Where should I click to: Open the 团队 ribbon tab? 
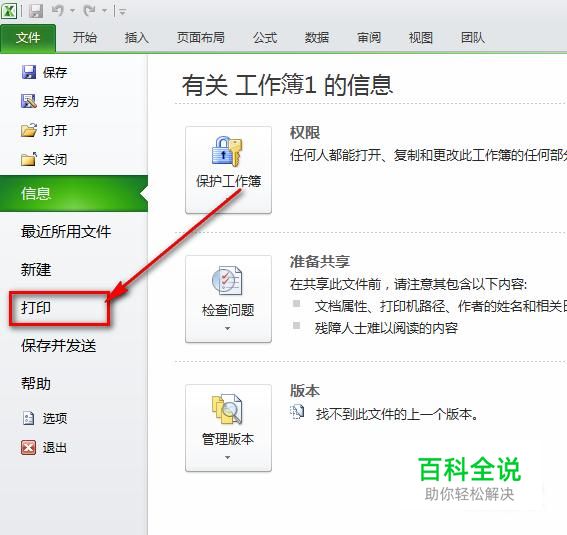(x=473, y=38)
